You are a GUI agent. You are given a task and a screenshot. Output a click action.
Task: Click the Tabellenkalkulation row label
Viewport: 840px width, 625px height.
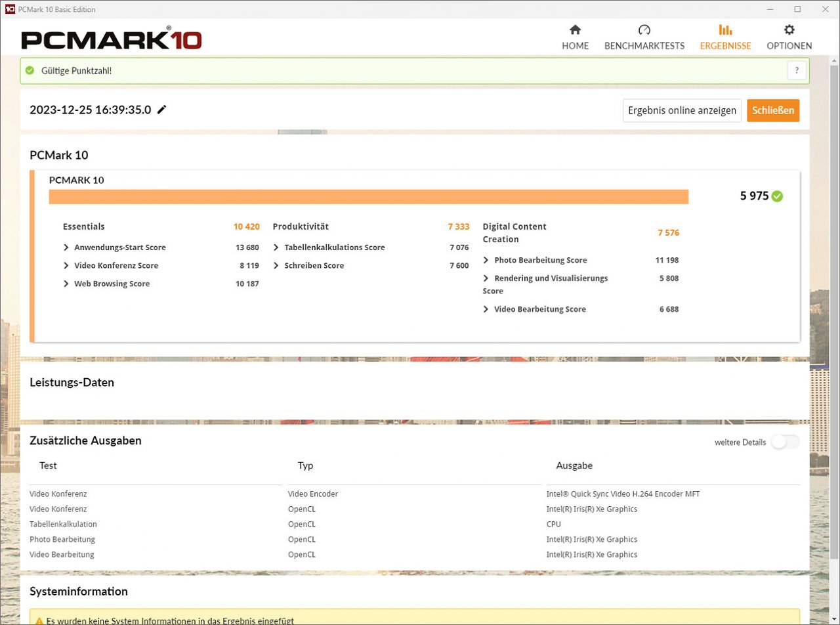(x=63, y=524)
